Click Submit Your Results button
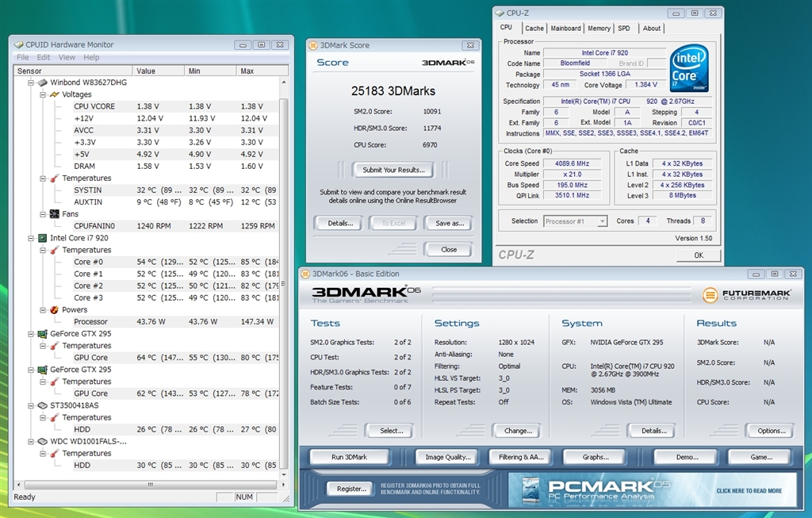Screen dimensions: 812x518 click(x=393, y=170)
